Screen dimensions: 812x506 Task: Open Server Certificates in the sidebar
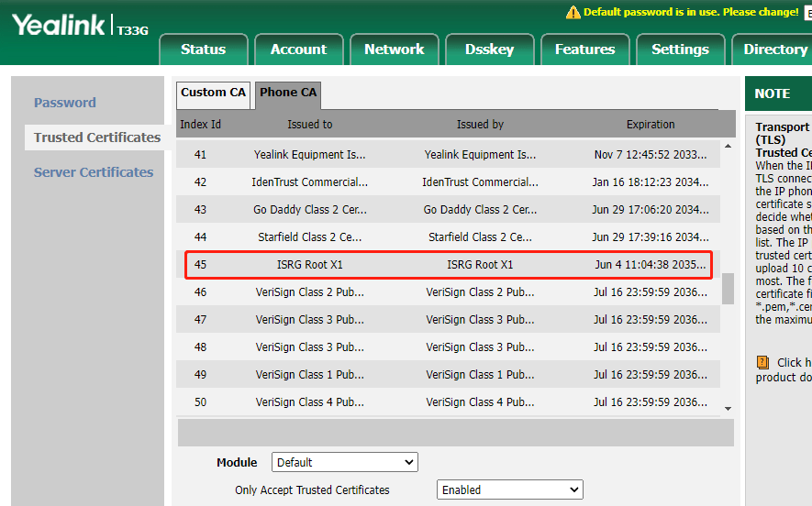pyautogui.click(x=94, y=171)
